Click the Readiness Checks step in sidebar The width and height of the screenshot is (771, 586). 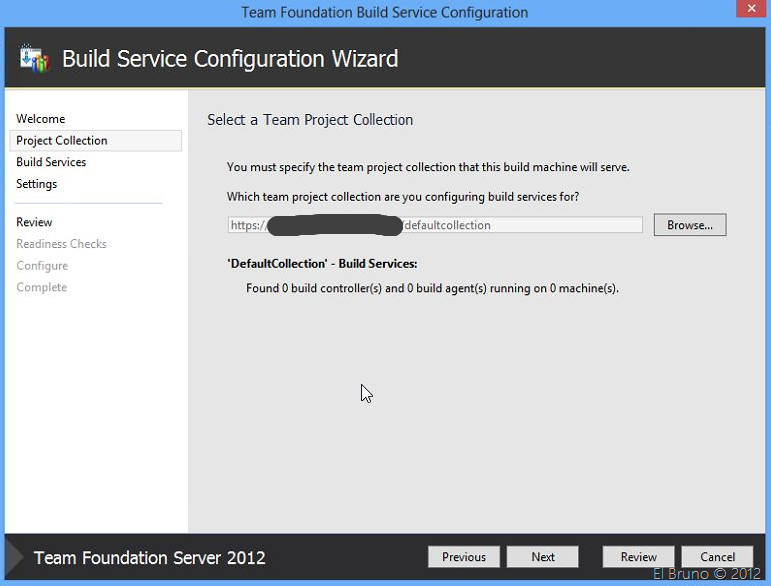coord(61,244)
